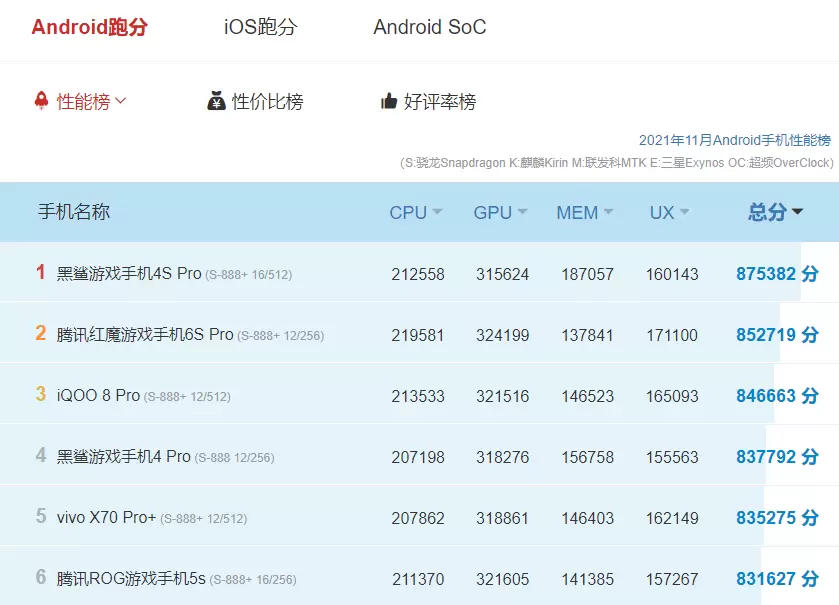Sort by MEM column arrow
Viewport: 839px width, 605px height.
[x=608, y=213]
